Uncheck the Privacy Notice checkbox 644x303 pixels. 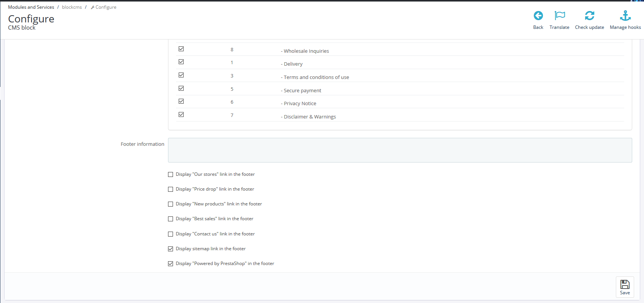pyautogui.click(x=181, y=101)
